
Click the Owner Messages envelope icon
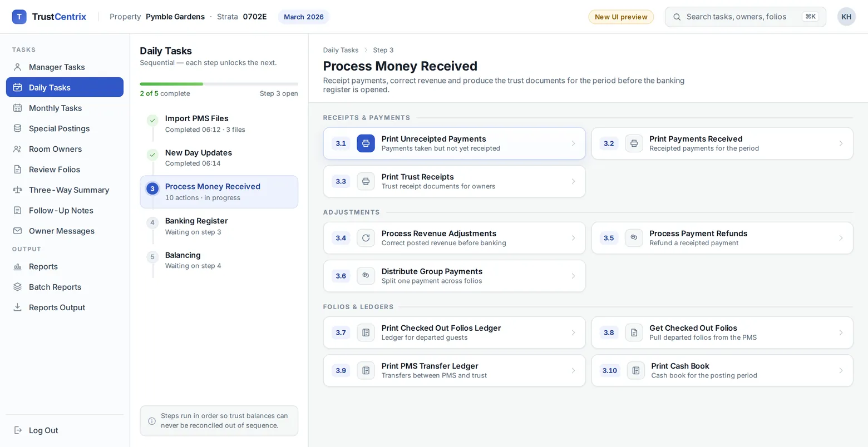click(18, 231)
